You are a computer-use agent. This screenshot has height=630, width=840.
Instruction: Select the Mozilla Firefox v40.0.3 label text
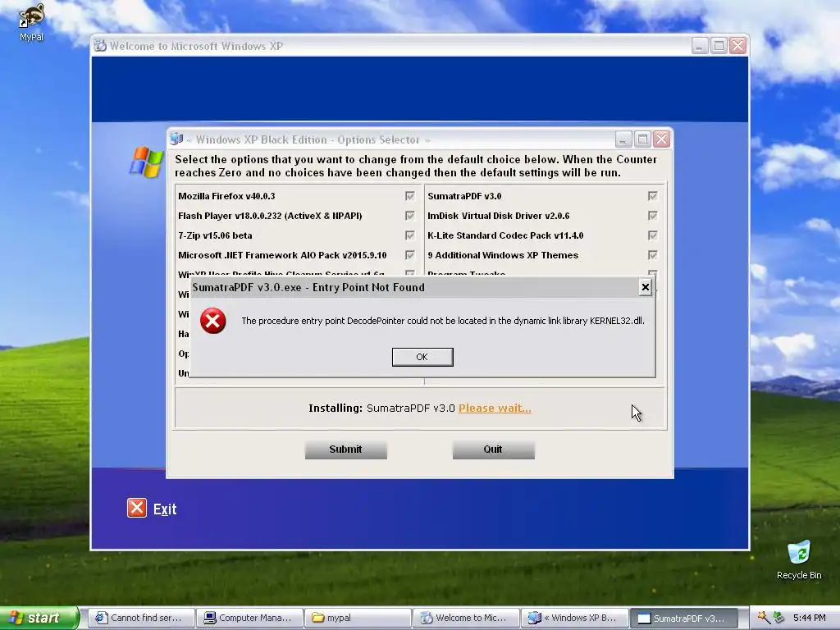[x=226, y=196]
